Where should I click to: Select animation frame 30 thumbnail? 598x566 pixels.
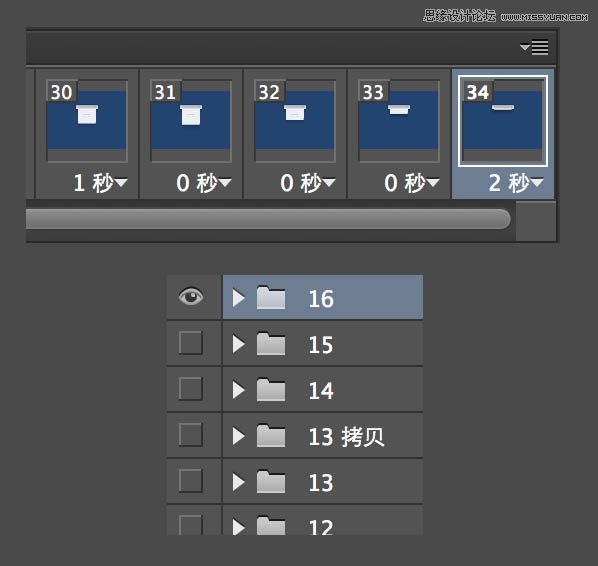(x=87, y=121)
